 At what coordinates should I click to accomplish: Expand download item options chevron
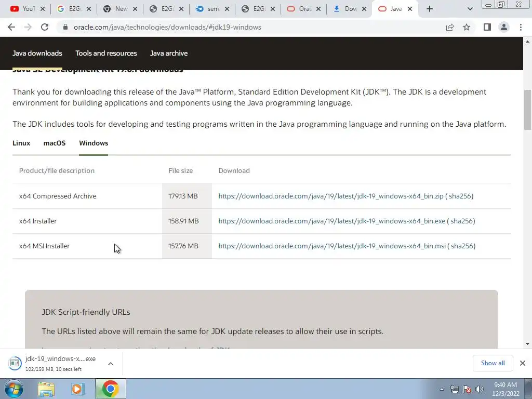pos(111,364)
